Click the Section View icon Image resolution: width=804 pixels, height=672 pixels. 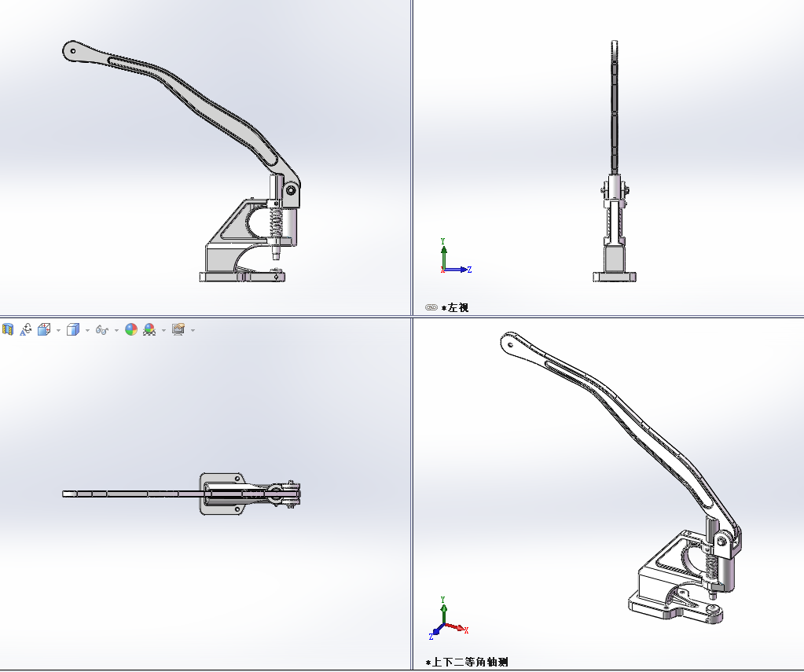point(7,329)
